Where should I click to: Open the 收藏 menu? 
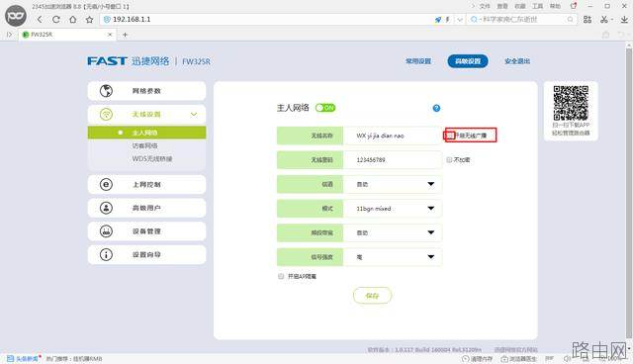tap(520, 6)
